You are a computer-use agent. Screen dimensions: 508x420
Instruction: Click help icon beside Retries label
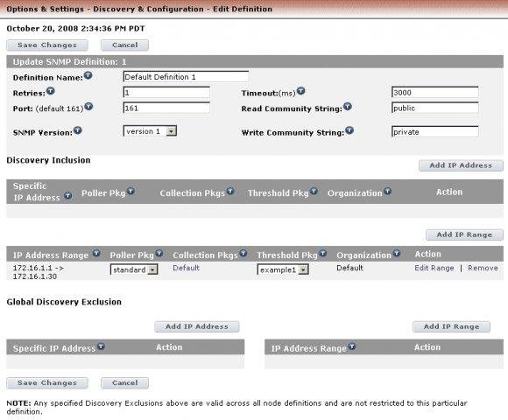pos(51,91)
